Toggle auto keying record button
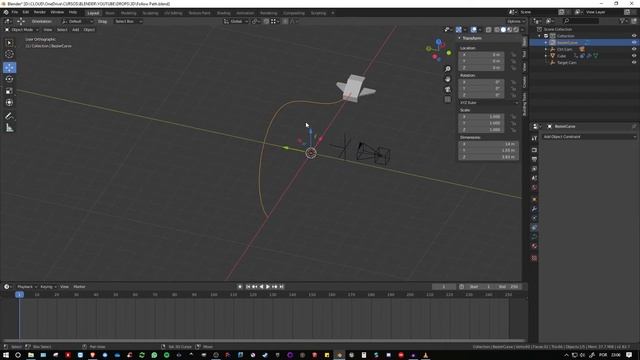This screenshot has height=360, width=640. click(240, 287)
